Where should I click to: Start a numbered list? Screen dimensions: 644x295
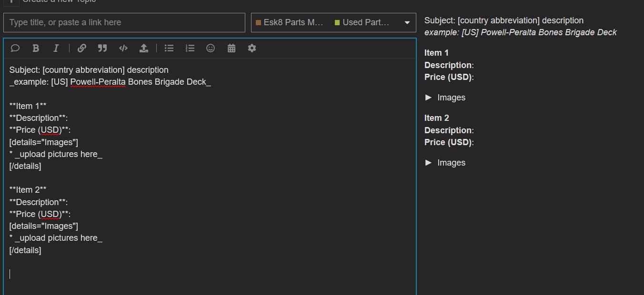[190, 48]
